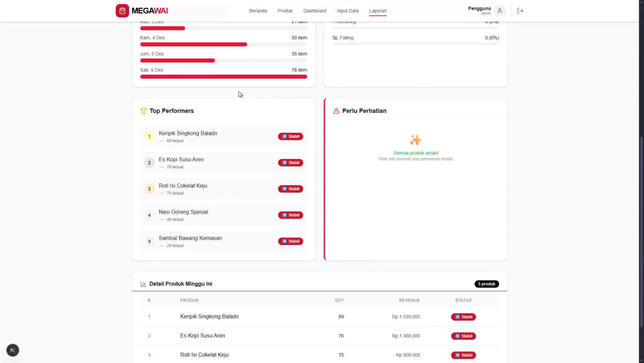644x363 pixels.
Task: Click Stabil badge of Nasi Goreng Spesial
Action: tap(290, 215)
